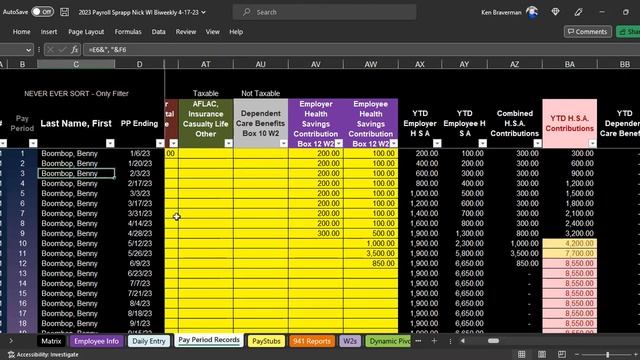Click the 3,500.00 Employee Health Savings cell
This screenshot has width=640, height=360.
click(371, 253)
